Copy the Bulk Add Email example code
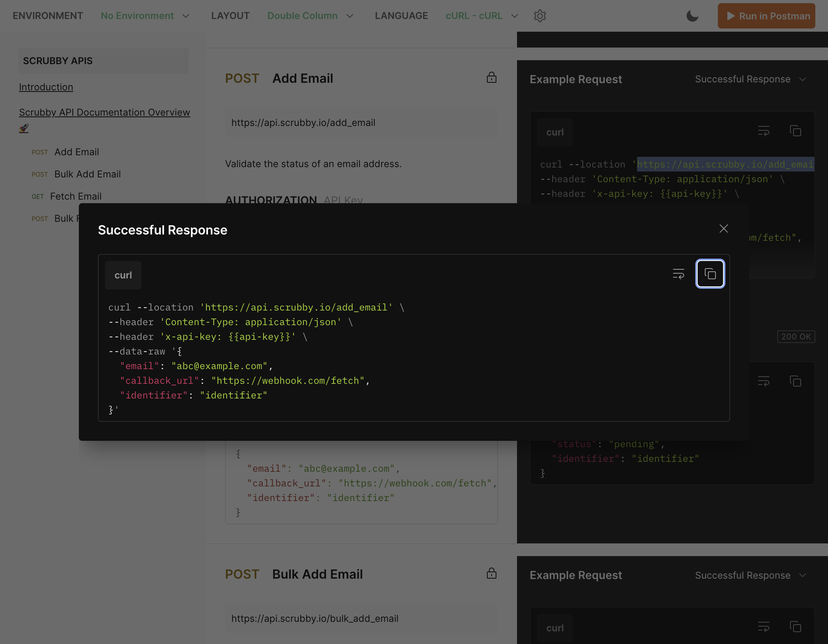This screenshot has width=828, height=644. pos(795,627)
